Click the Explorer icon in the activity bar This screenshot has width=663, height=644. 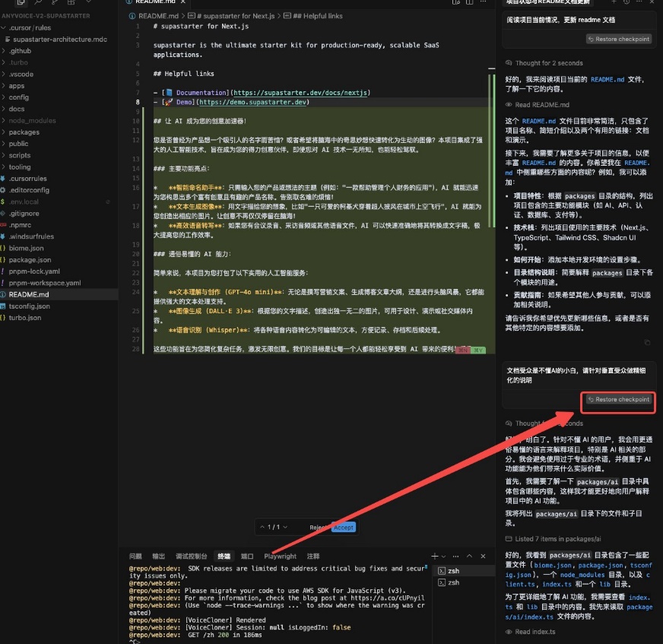[x=21, y=3]
